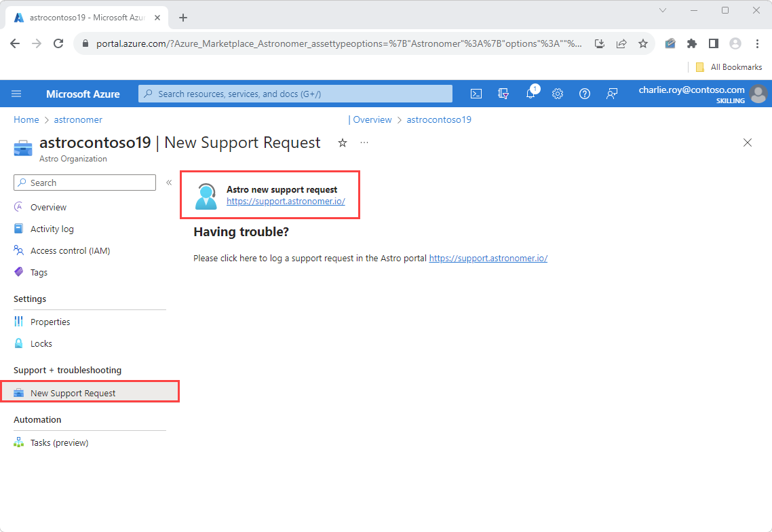Go forward in the browser
The height and width of the screenshot is (532, 772).
pos(37,43)
